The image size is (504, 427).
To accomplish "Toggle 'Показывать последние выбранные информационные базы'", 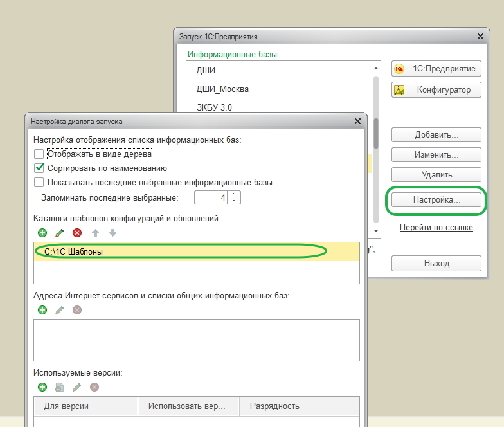I will tap(39, 183).
